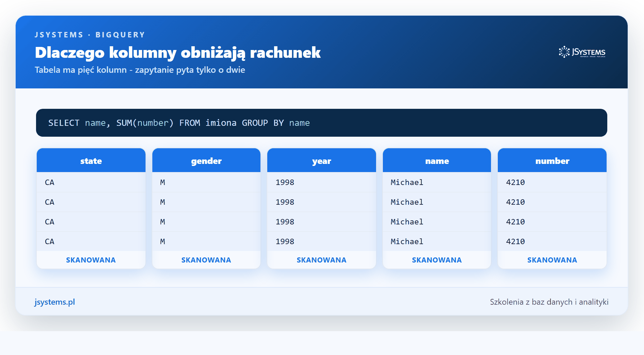
Task: Click the JSystems logo in the header
Action: pos(582,52)
